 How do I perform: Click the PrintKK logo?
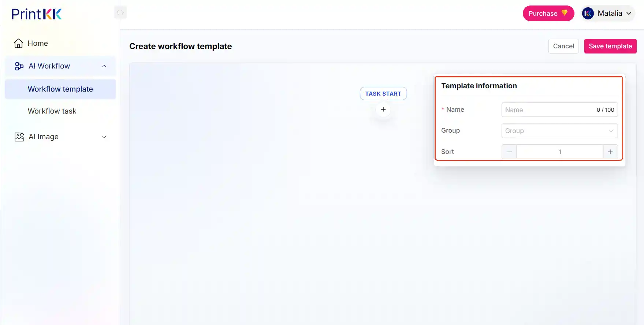pos(37,14)
